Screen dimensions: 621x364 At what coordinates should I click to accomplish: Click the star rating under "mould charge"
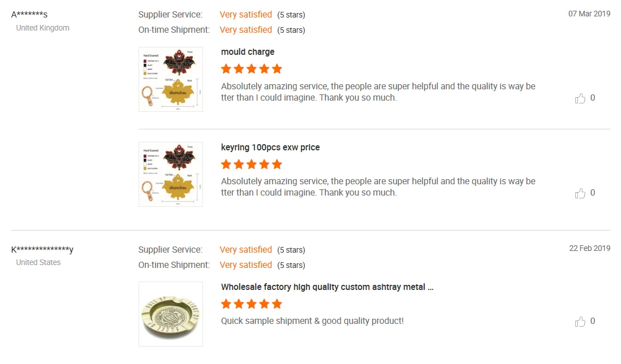click(x=251, y=69)
